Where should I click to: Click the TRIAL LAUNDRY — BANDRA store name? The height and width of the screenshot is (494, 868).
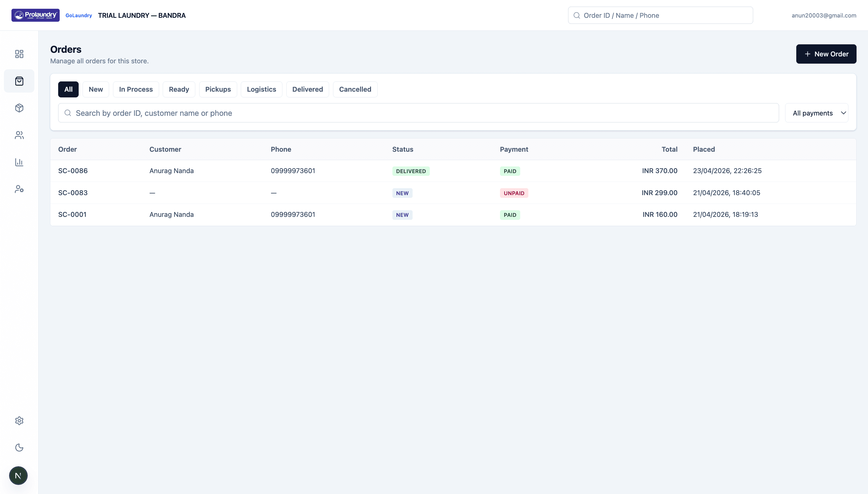[142, 15]
